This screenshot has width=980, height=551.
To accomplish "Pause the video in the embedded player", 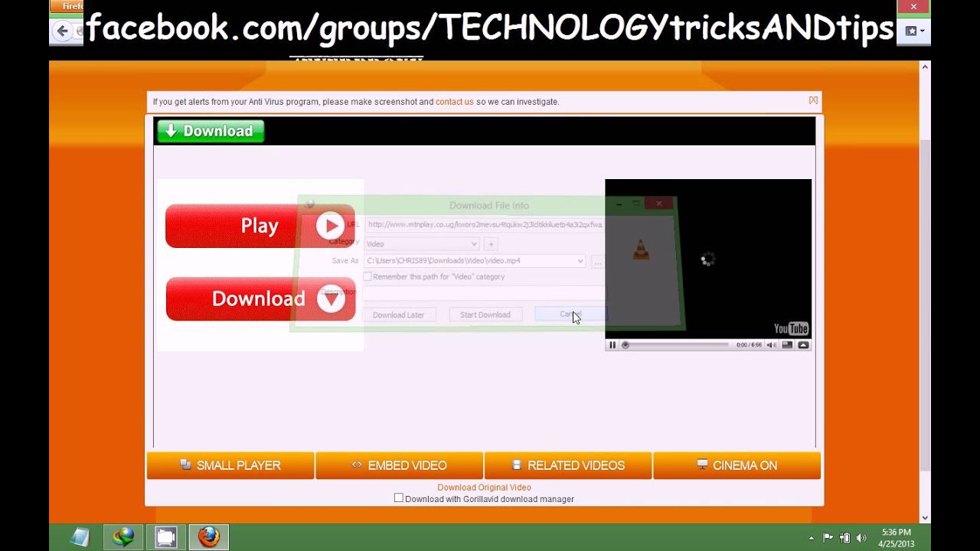I will [x=612, y=345].
